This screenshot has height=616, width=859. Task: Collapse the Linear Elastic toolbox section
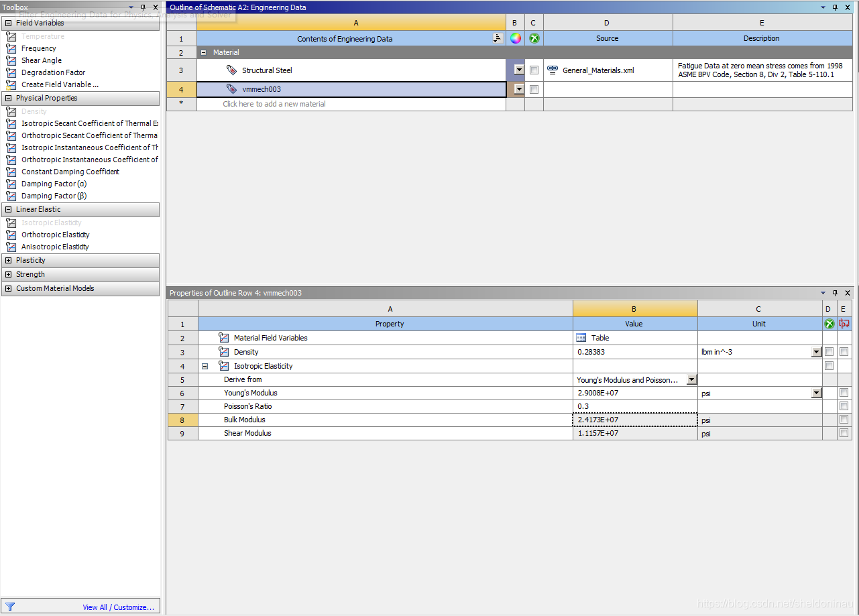tap(9, 209)
